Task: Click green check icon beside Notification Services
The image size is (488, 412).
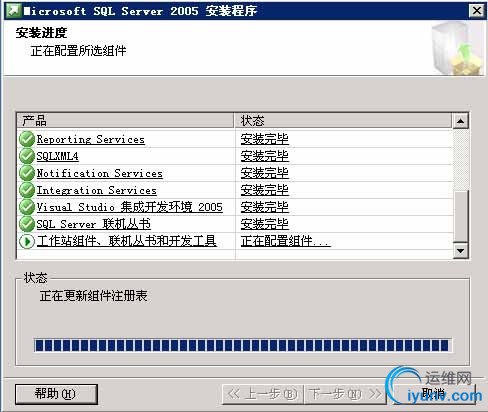Action: pyautogui.click(x=27, y=173)
